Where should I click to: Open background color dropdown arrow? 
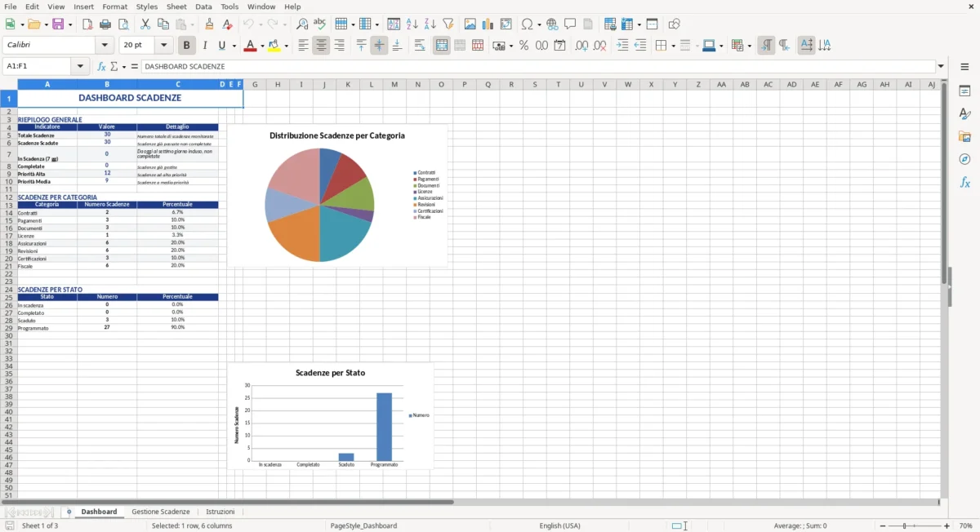pyautogui.click(x=286, y=46)
